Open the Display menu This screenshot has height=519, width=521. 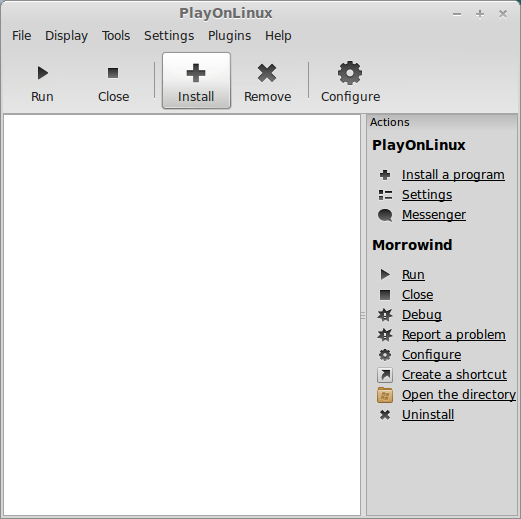pos(66,36)
